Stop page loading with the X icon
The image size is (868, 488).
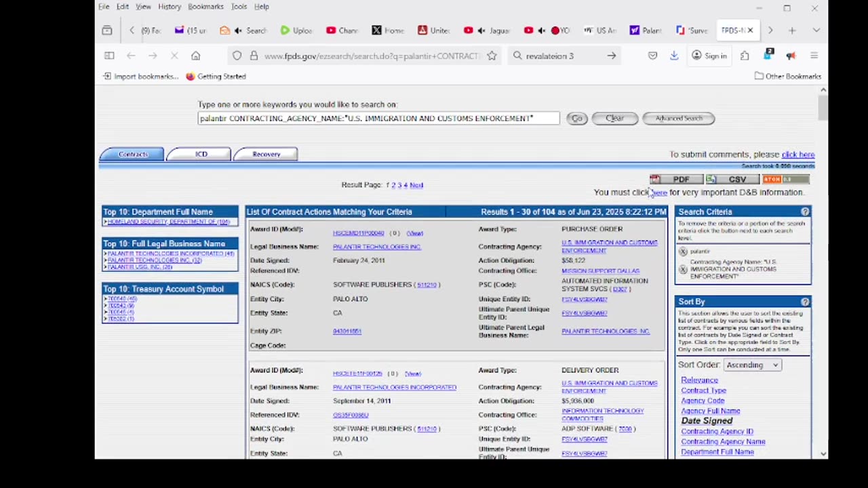pos(174,56)
